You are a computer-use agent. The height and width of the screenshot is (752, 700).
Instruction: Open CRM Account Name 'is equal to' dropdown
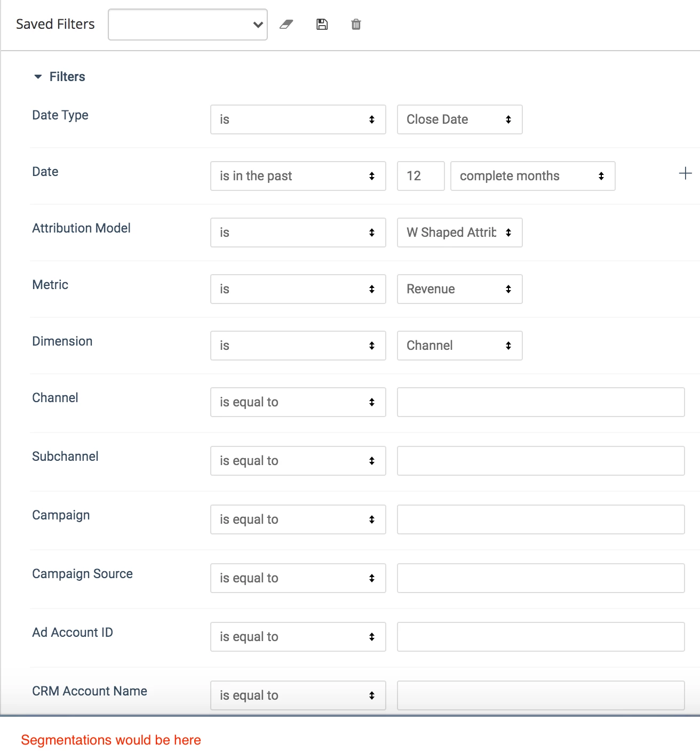[x=298, y=695]
